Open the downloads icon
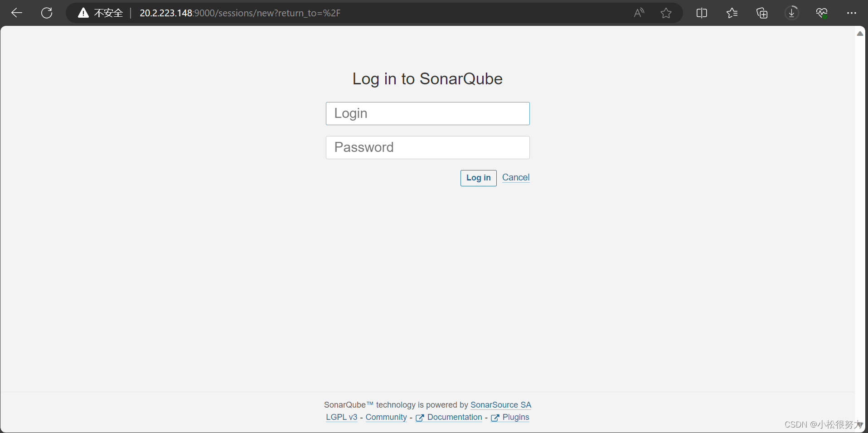 pos(792,13)
